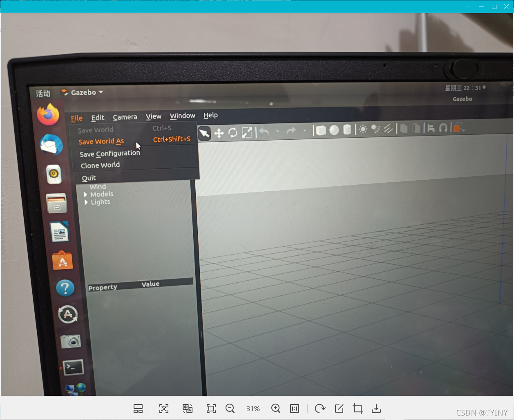Click the paste icon in Gazebo toolbar
Screen dimensions: 514x420
[416, 128]
